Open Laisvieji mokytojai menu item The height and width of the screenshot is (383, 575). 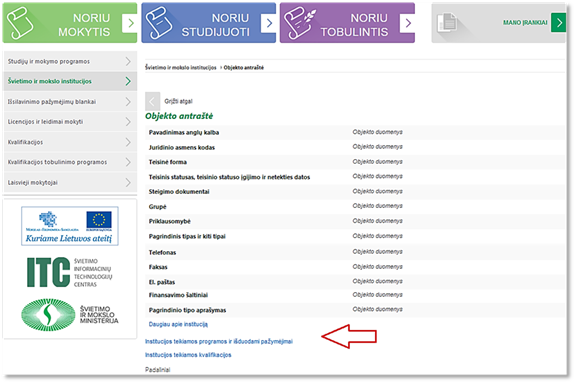(x=70, y=182)
